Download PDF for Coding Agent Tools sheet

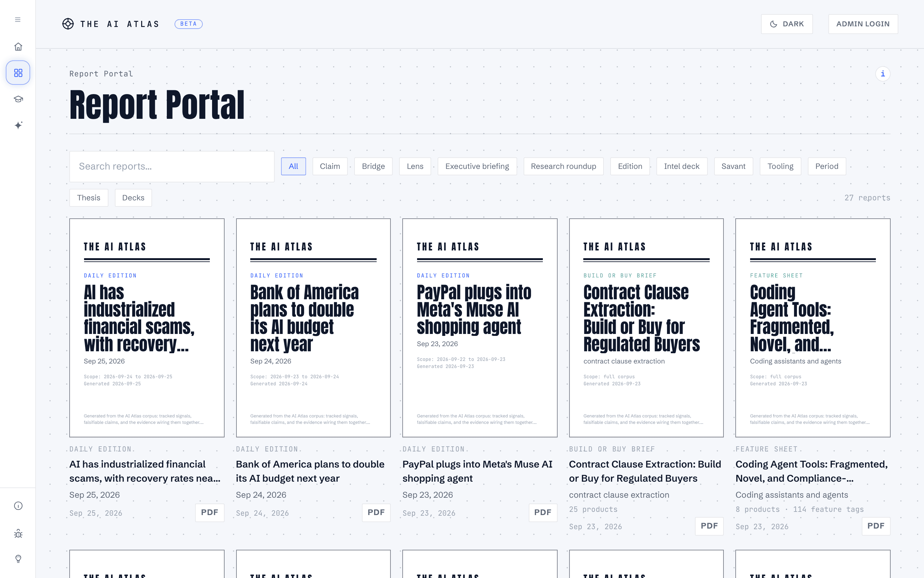[x=876, y=526]
